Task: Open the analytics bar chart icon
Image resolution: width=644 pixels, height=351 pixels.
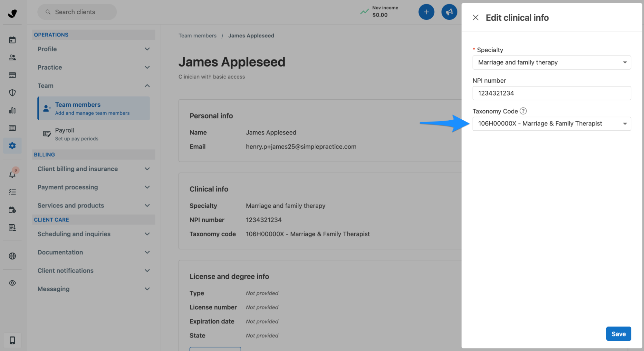Action: (12, 111)
